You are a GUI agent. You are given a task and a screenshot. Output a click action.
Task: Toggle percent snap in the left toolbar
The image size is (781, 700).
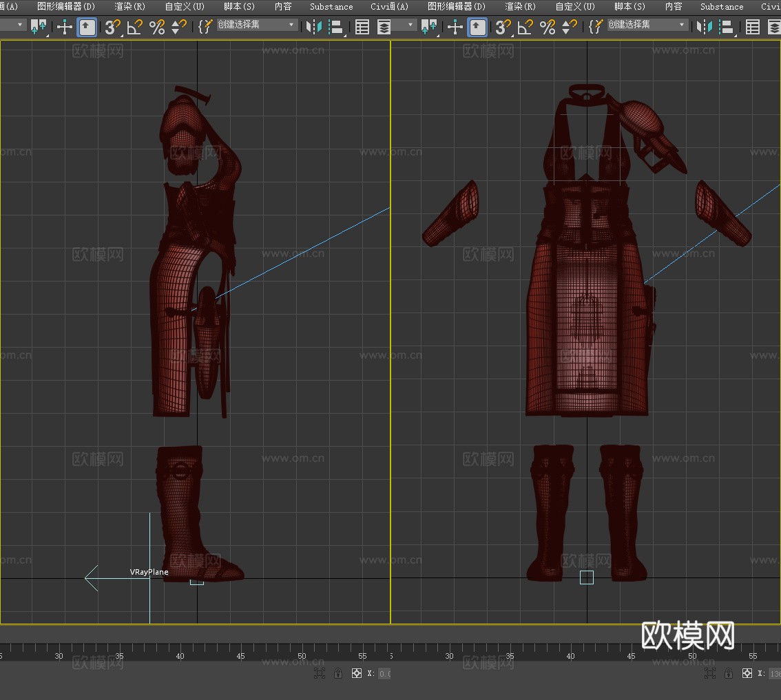157,27
